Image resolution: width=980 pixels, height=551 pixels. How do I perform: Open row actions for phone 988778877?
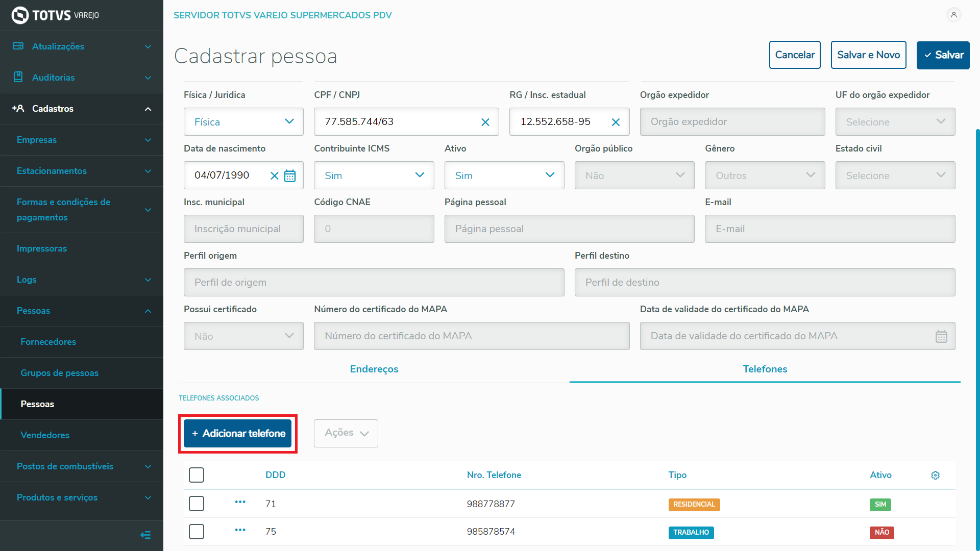(240, 502)
